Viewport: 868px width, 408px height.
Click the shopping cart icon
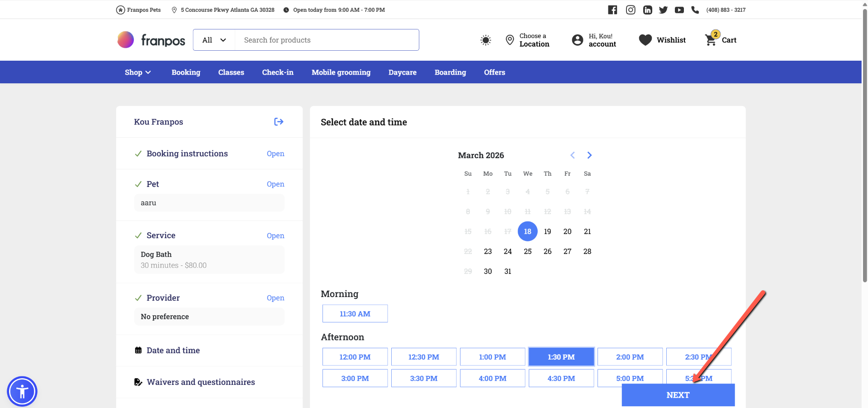coord(711,40)
